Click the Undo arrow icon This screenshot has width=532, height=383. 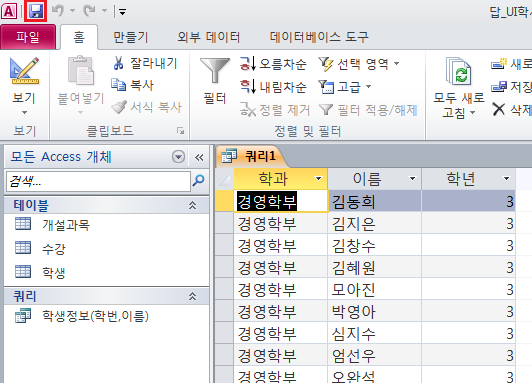tap(58, 11)
